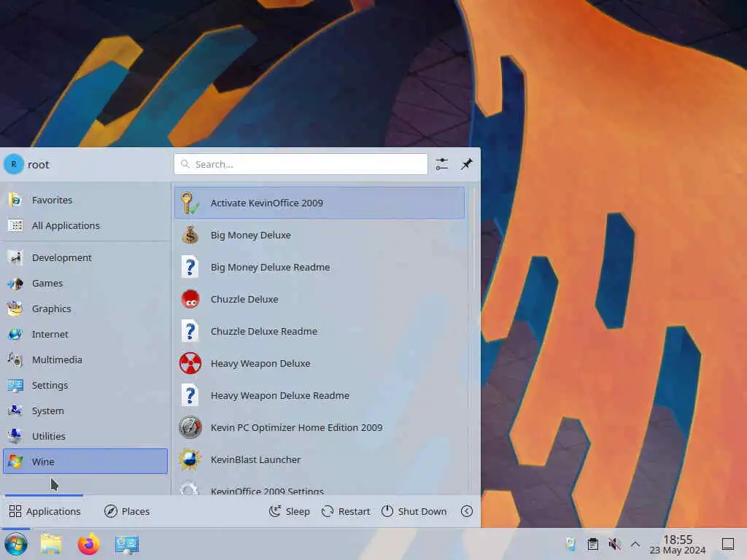Toggle the start menu launcher button
Viewport: 747px width, 560px height.
16,544
